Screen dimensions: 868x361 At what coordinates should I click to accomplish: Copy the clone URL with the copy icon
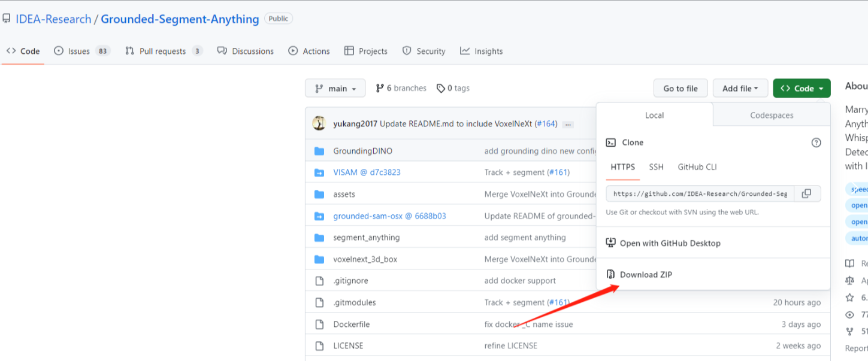click(x=807, y=193)
